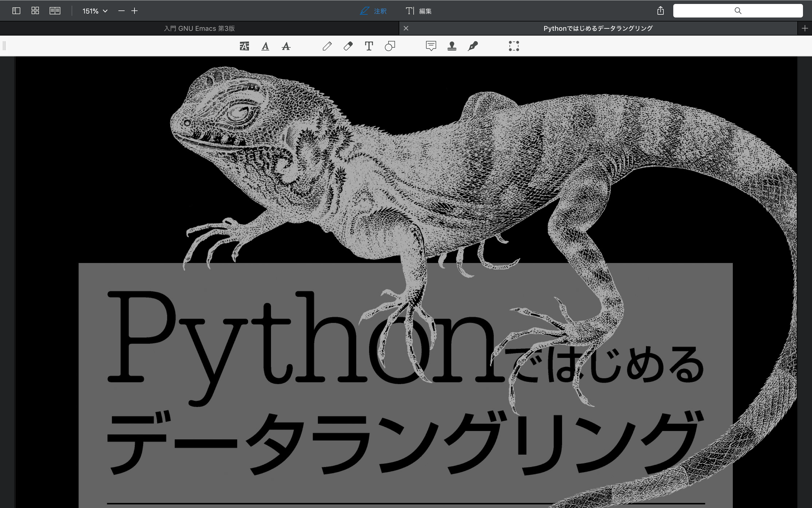Switch to 編集 edit mode

click(x=419, y=11)
